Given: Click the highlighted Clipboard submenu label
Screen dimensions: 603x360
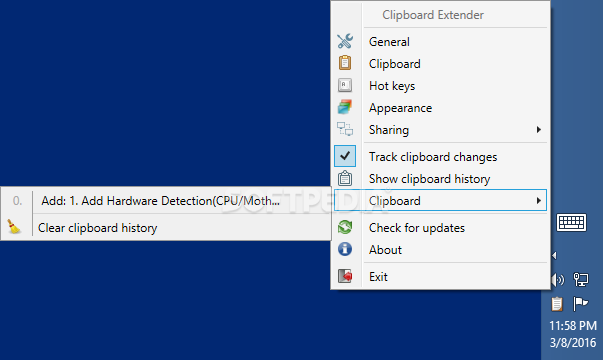Looking at the screenshot, I should pyautogui.click(x=395, y=201).
